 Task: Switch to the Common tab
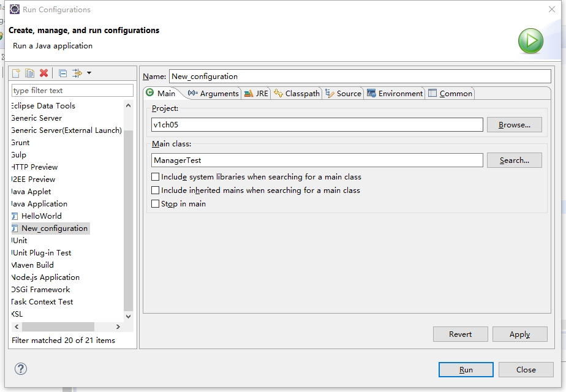(x=450, y=94)
